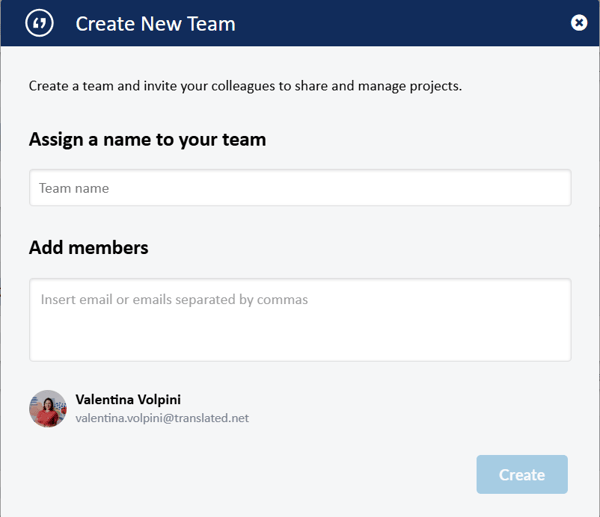600x517 pixels.
Task: Click the Assign a name to your team heading
Action: pos(147,139)
